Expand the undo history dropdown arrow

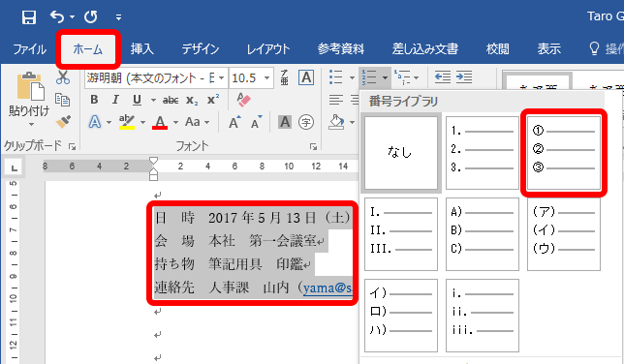point(72,17)
